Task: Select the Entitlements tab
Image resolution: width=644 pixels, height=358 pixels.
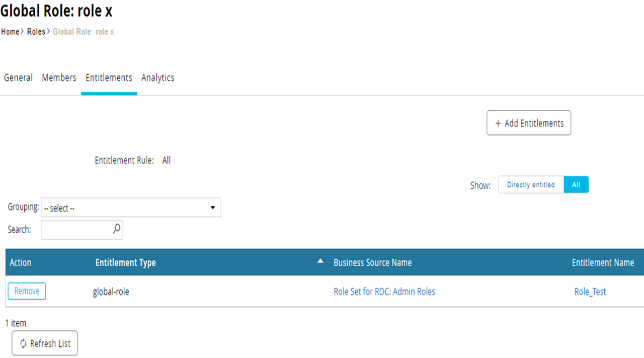Action: (109, 78)
